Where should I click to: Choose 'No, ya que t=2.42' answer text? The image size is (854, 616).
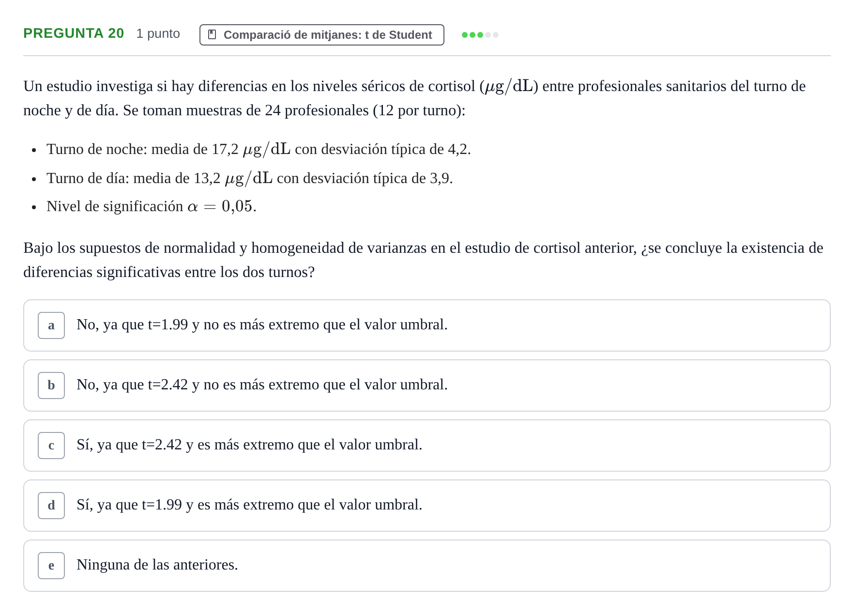click(262, 385)
